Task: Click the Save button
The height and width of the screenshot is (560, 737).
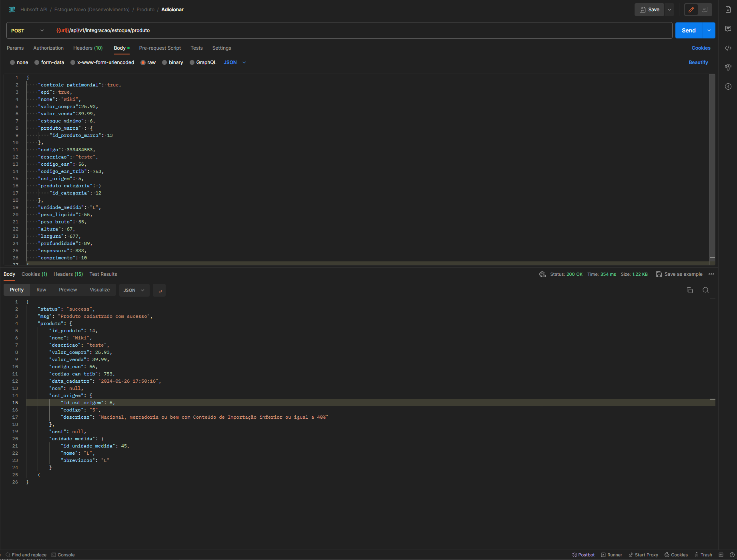Action: pyautogui.click(x=649, y=10)
